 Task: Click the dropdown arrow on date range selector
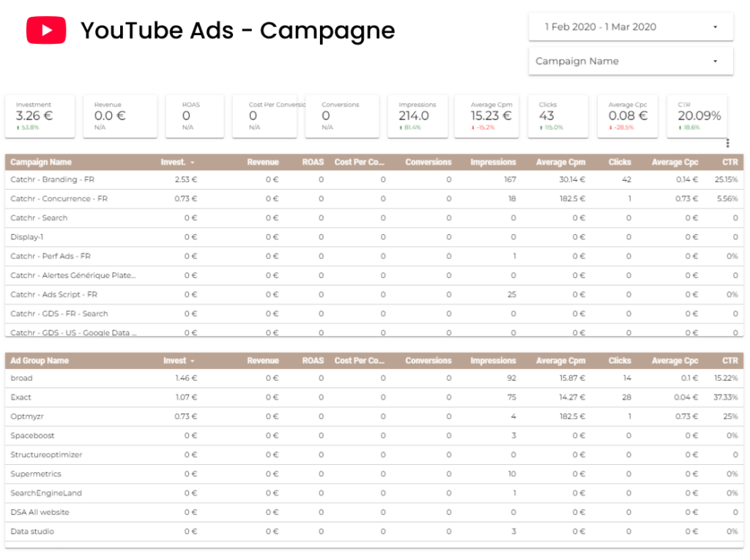coord(715,27)
